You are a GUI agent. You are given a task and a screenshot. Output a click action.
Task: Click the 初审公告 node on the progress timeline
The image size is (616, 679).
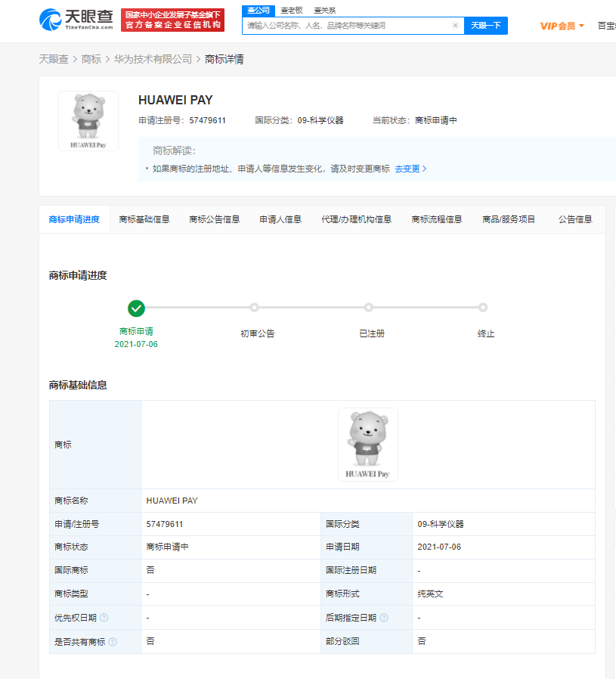(x=254, y=308)
